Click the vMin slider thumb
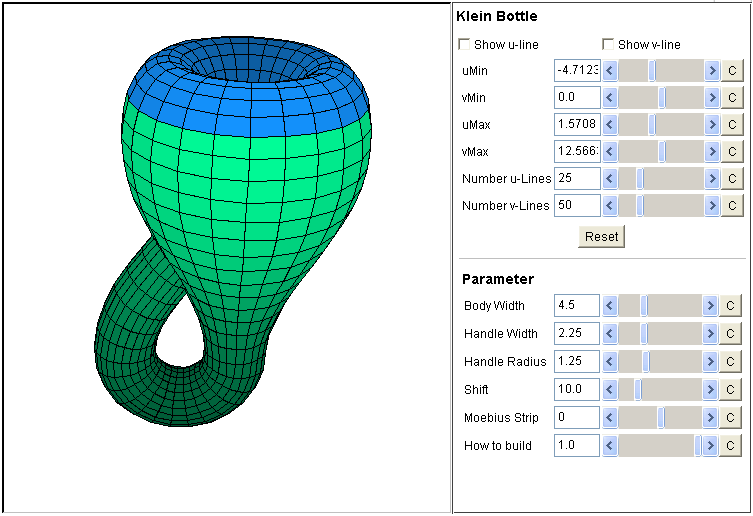This screenshot has height=516, width=753. point(662,98)
